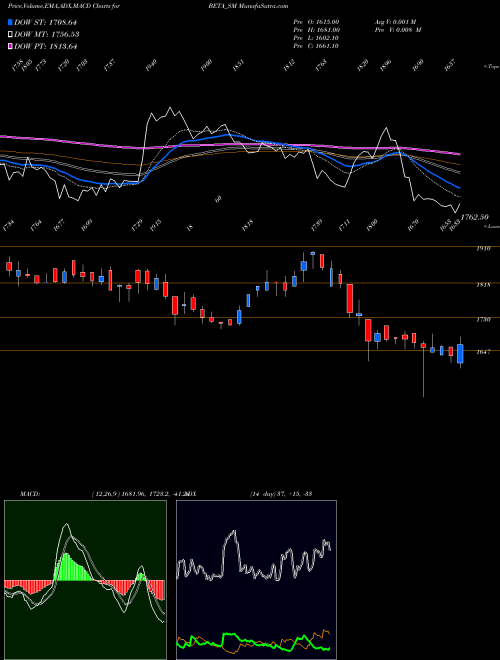This screenshot has height=660, width=500.
Task: Click the white DOW MT legend swatch
Action: (11, 34)
